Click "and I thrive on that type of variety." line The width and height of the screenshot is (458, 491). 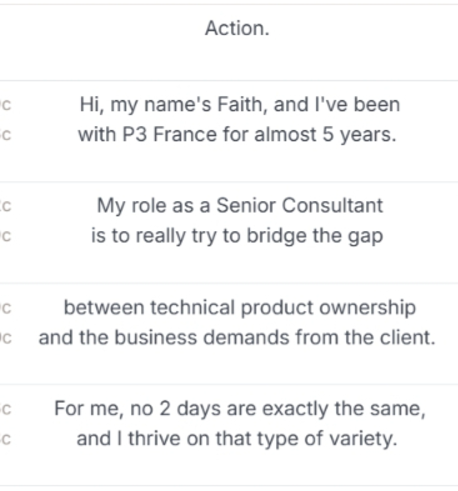coord(237,439)
